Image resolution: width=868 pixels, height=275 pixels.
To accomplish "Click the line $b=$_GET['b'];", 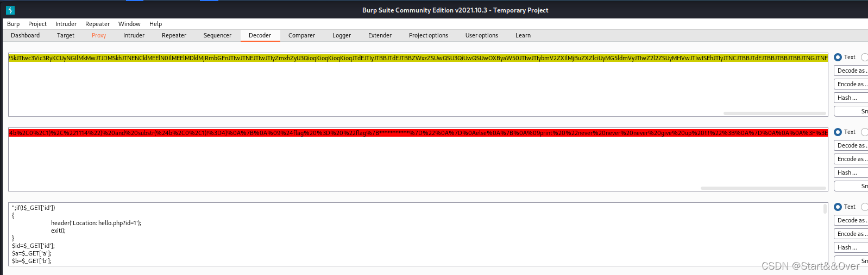I will (32, 261).
